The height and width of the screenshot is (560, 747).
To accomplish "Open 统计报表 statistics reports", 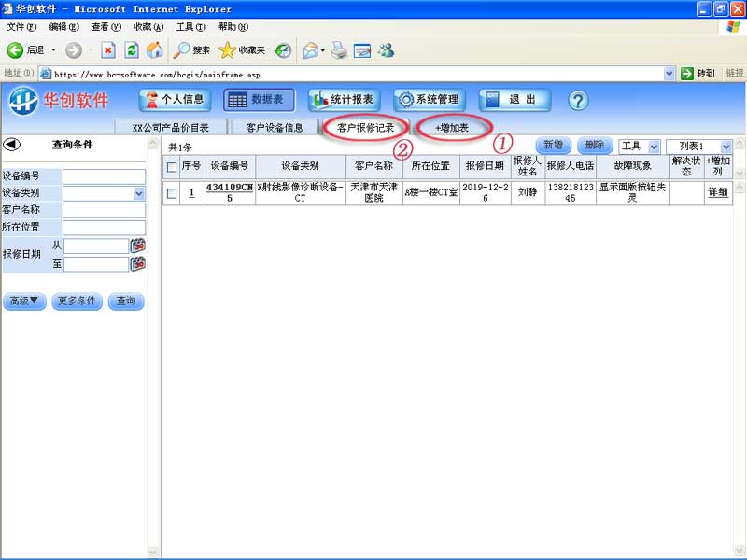I will click(344, 100).
